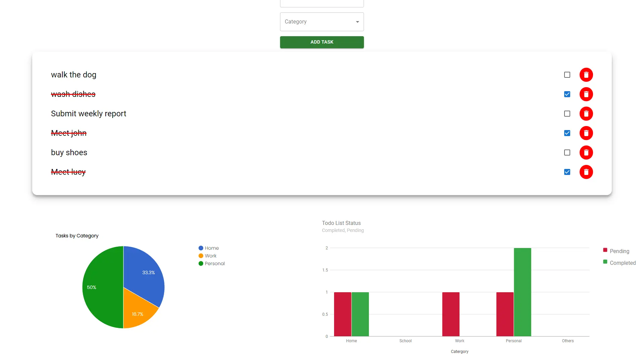Screen dimensions: 644x362
Task: Click the green Personal completed bar
Action: pyautogui.click(x=522, y=292)
